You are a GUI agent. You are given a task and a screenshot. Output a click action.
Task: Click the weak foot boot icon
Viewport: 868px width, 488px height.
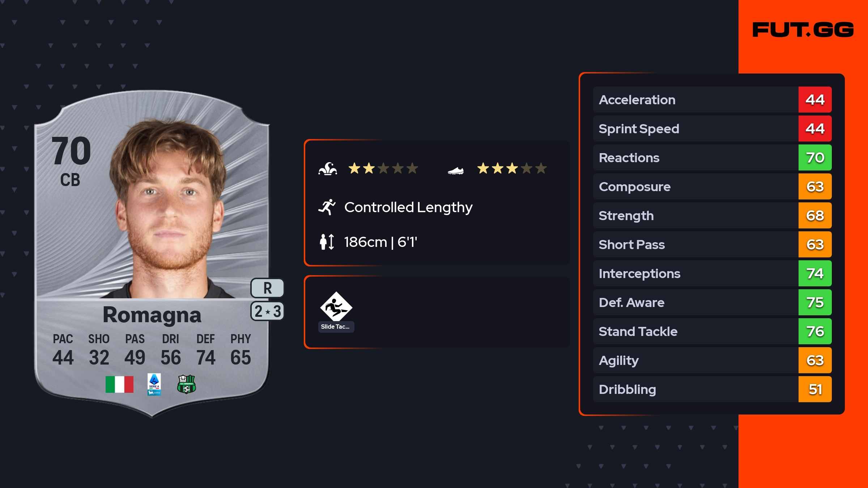[x=455, y=170]
